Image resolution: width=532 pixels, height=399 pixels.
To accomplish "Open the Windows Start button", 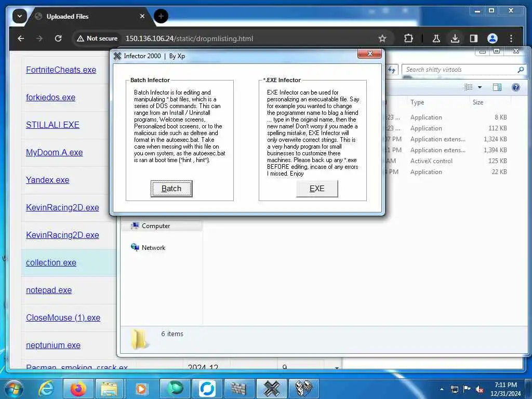I will tap(14, 389).
